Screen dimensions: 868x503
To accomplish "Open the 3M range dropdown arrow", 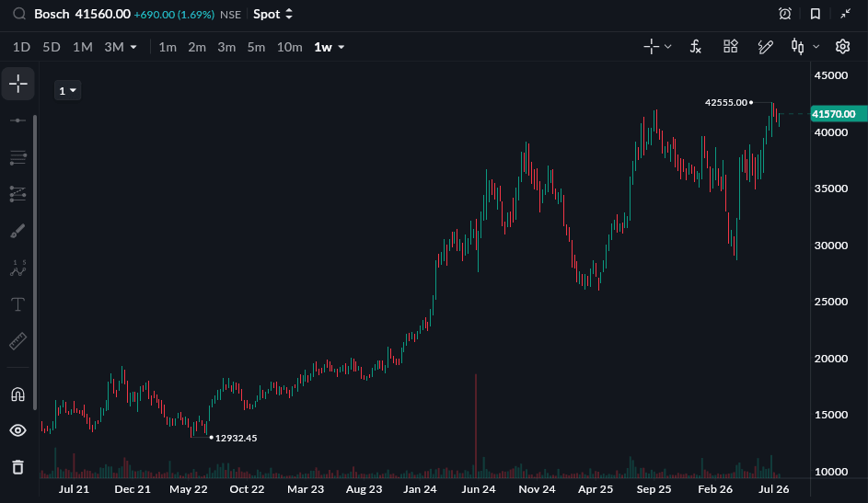I will pyautogui.click(x=133, y=47).
